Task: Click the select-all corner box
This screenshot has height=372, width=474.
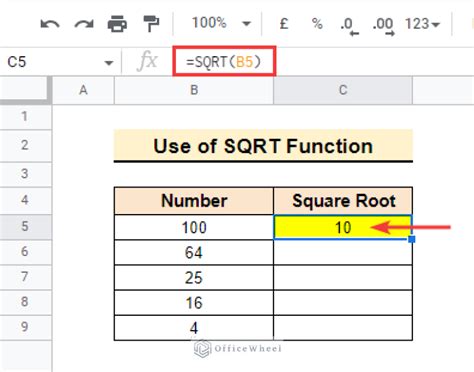Action: tap(26, 89)
